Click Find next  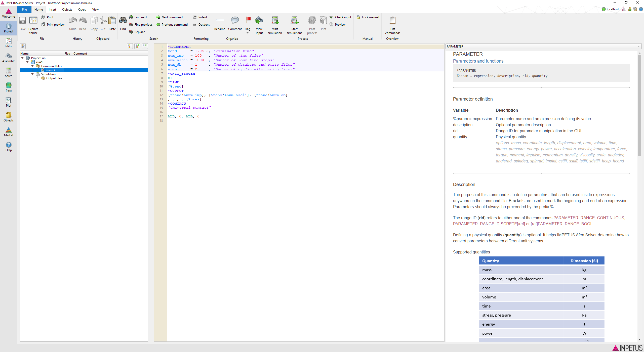coord(138,17)
